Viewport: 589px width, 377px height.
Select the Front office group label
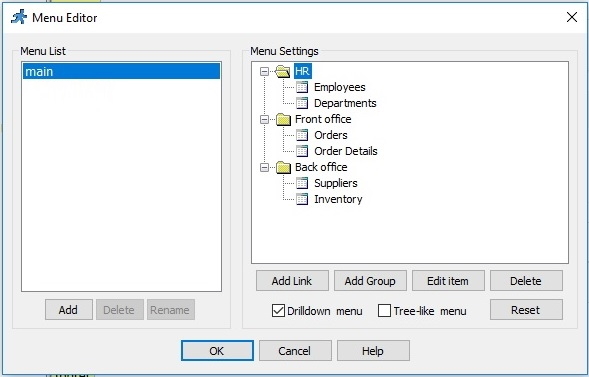(323, 119)
